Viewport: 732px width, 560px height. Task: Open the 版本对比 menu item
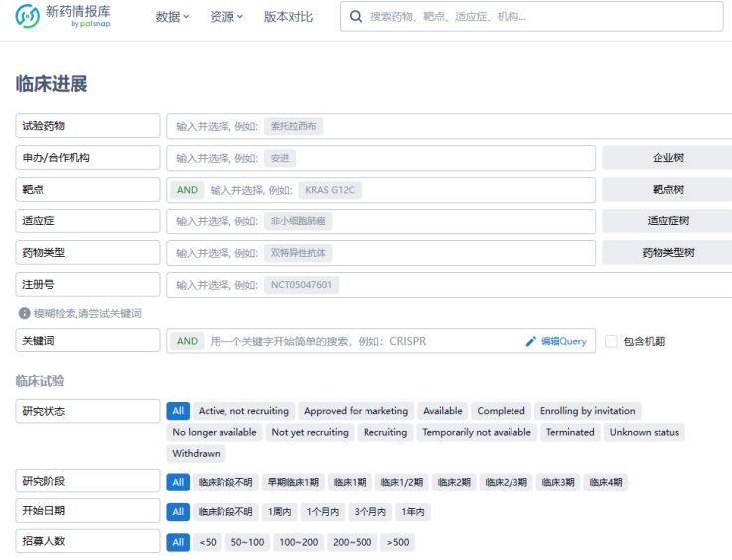click(x=288, y=17)
